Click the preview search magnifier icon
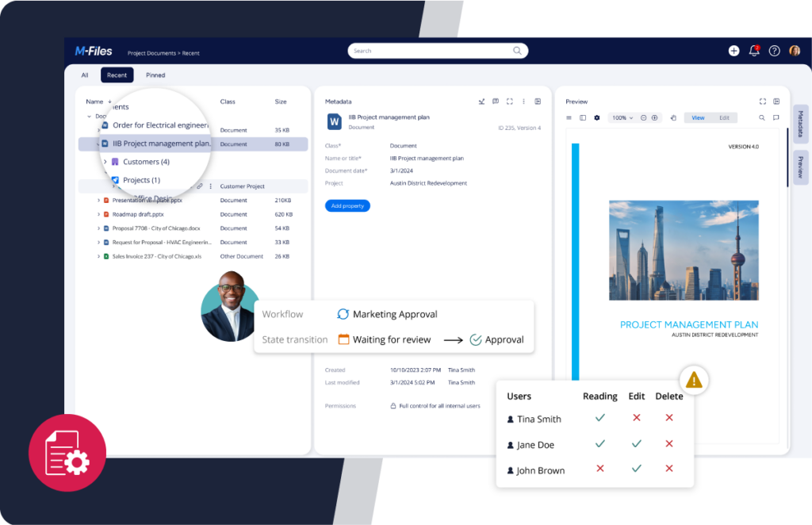This screenshot has width=812, height=525. pos(762,117)
